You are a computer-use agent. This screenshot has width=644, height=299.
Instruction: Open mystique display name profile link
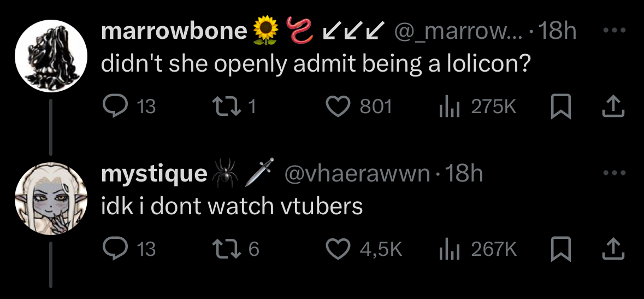point(155,174)
